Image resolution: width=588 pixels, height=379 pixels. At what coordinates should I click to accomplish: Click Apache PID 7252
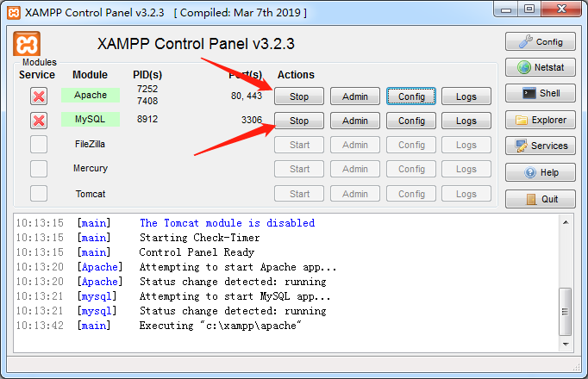tap(147, 89)
